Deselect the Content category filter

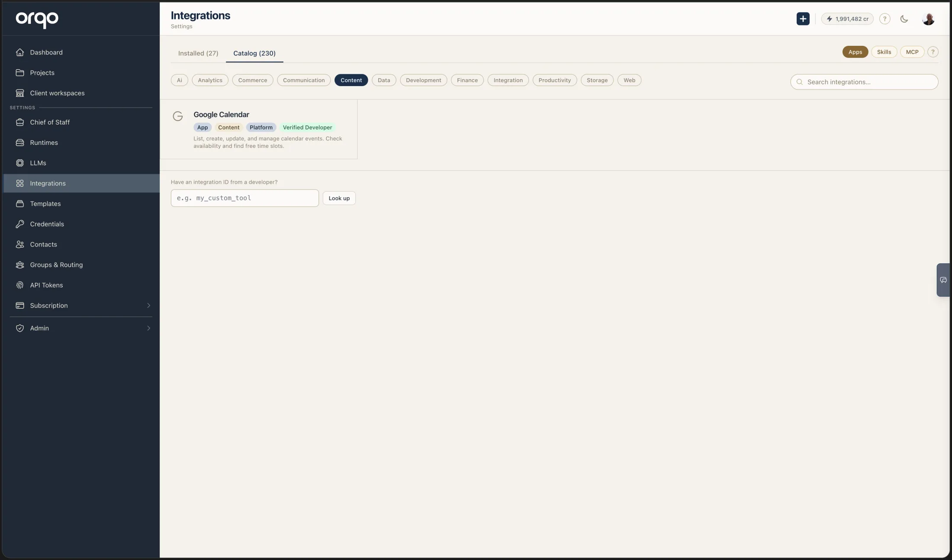351,80
